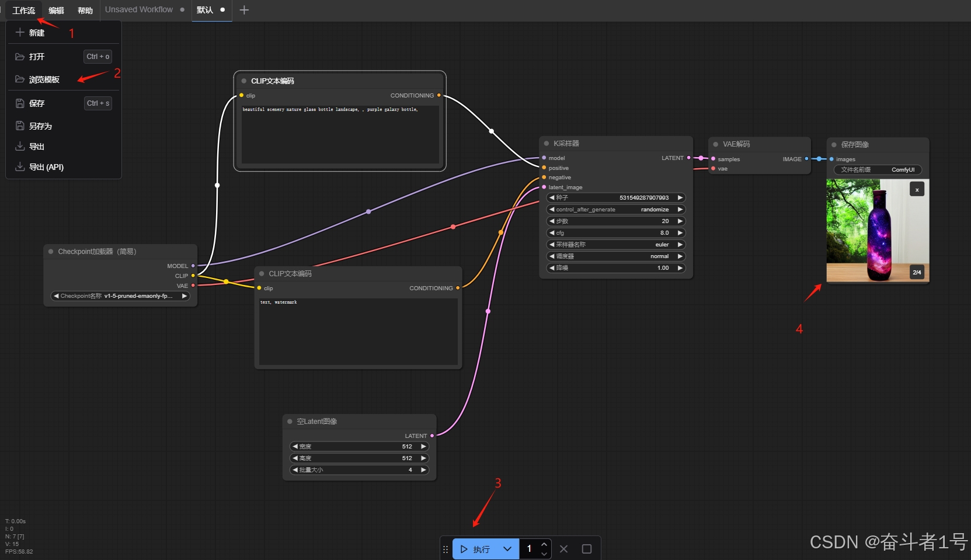Image resolution: width=971 pixels, height=560 pixels.
Task: Collapse the 空Latent图像 node dot
Action: pos(290,422)
